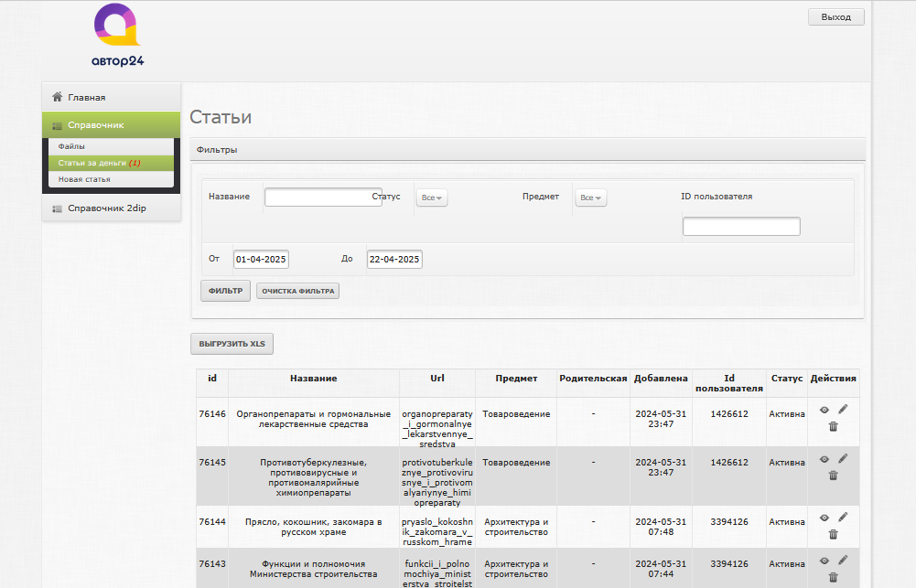Click Активна status in row 76146
This screenshot has height=588, width=916.
(787, 414)
